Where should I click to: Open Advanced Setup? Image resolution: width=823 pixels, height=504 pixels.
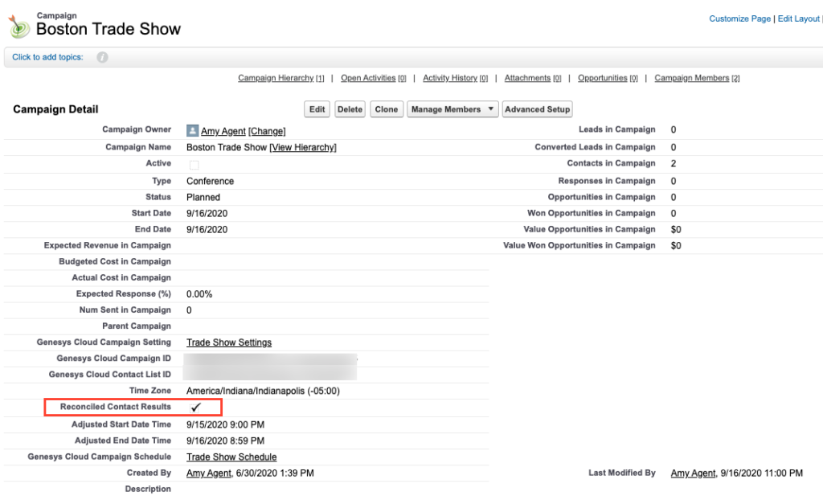(537, 109)
